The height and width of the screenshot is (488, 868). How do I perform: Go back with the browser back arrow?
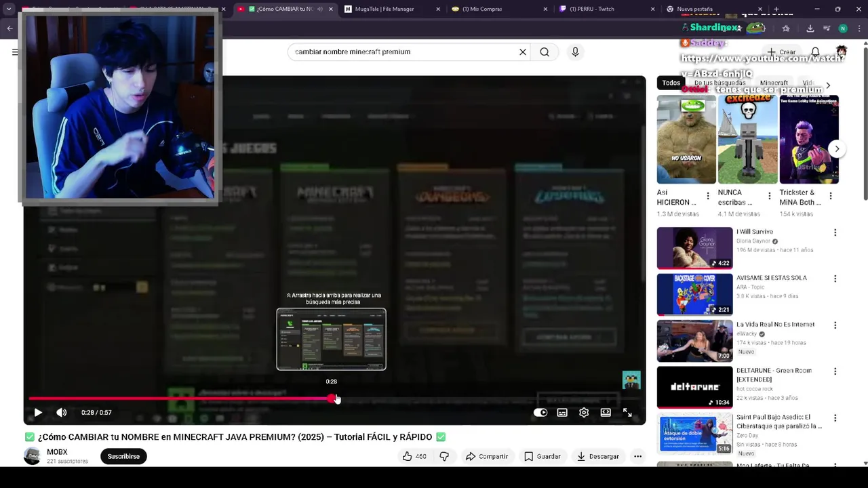[9, 28]
